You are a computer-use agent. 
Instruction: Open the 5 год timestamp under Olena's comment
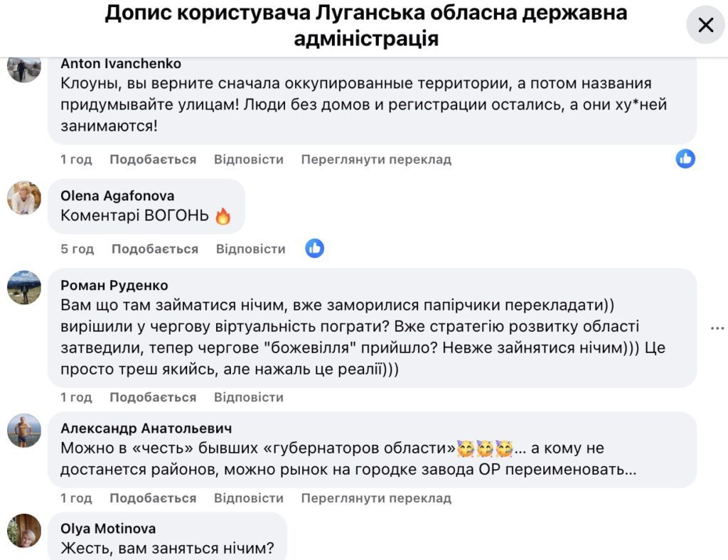pos(77,249)
